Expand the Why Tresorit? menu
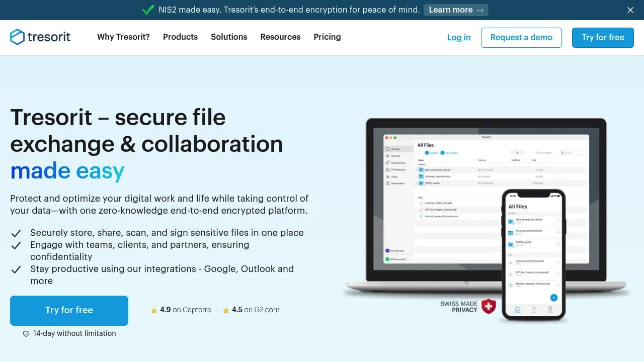The width and height of the screenshot is (644, 362). pos(123,37)
